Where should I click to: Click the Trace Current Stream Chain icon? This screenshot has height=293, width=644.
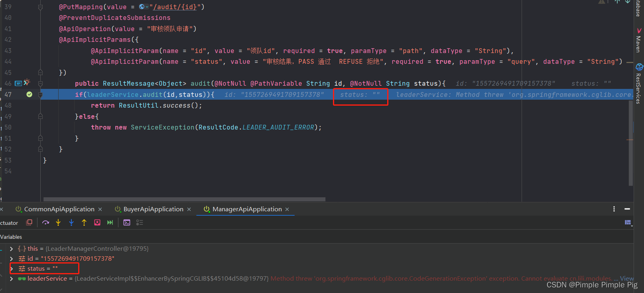(140, 222)
